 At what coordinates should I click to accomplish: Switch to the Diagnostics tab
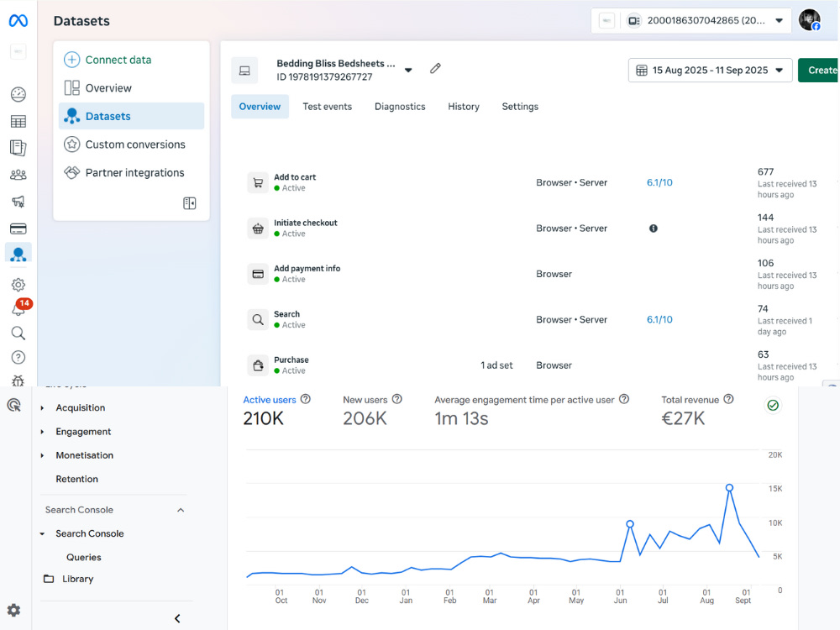click(x=400, y=107)
